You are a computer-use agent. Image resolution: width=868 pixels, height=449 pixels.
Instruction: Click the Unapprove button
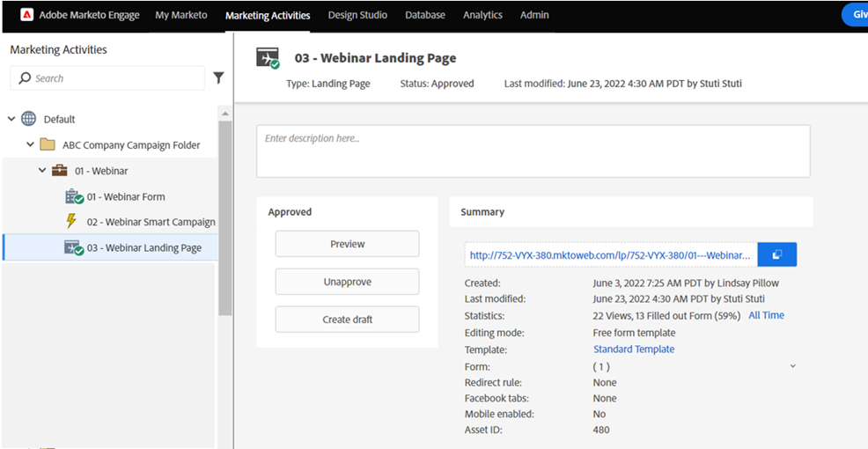coord(347,282)
